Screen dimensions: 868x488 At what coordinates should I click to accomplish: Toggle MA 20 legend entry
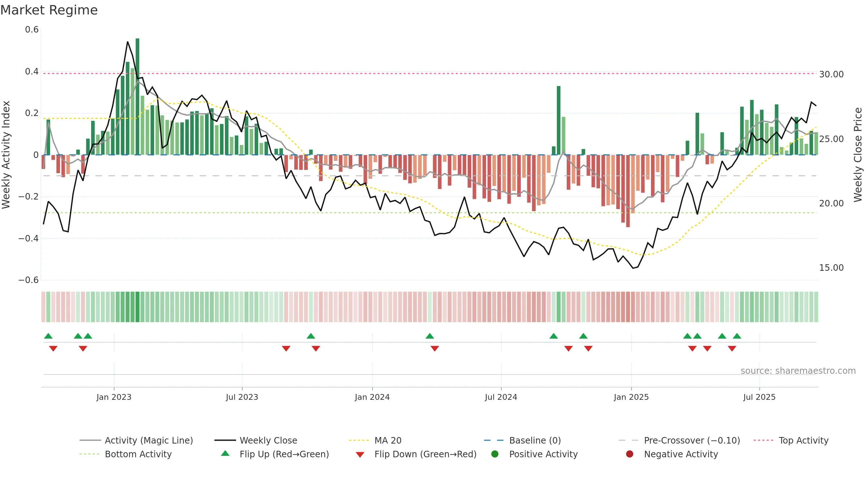(375, 440)
